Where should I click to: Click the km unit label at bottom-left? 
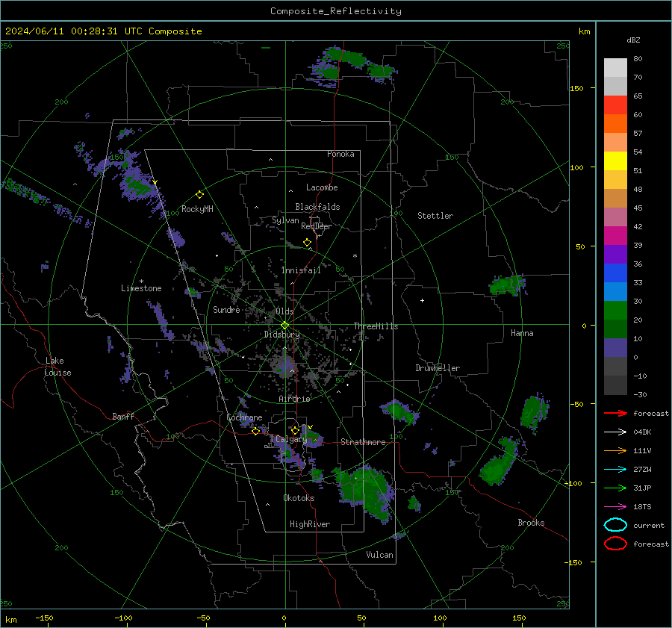point(10,620)
